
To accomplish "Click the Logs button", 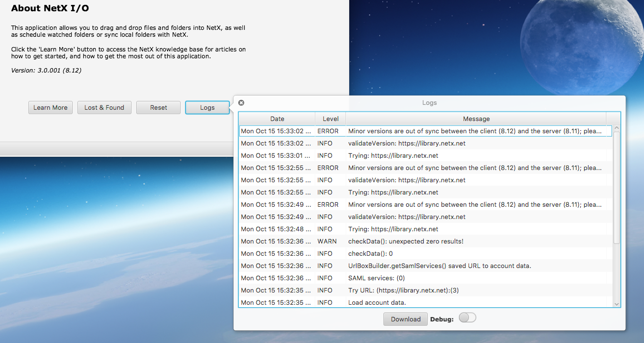I will tap(207, 108).
